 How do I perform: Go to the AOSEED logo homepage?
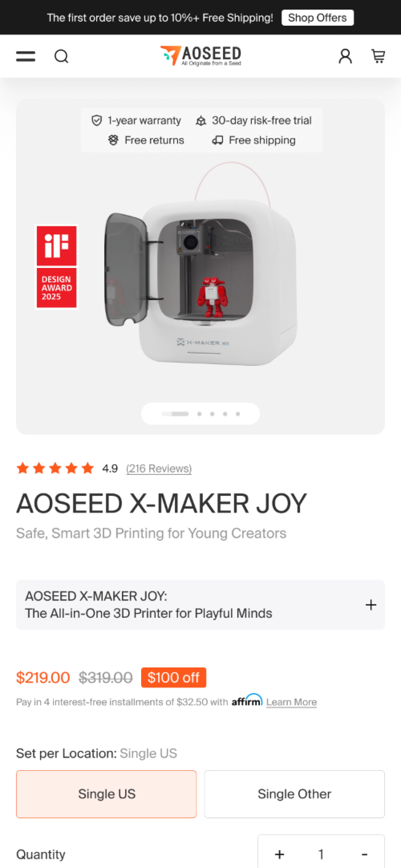[x=200, y=56]
